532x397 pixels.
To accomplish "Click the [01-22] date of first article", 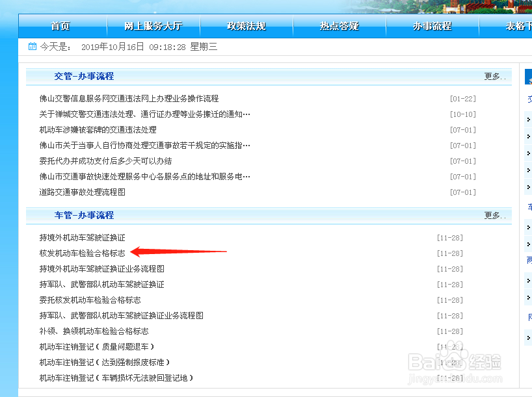I will 463,99.
